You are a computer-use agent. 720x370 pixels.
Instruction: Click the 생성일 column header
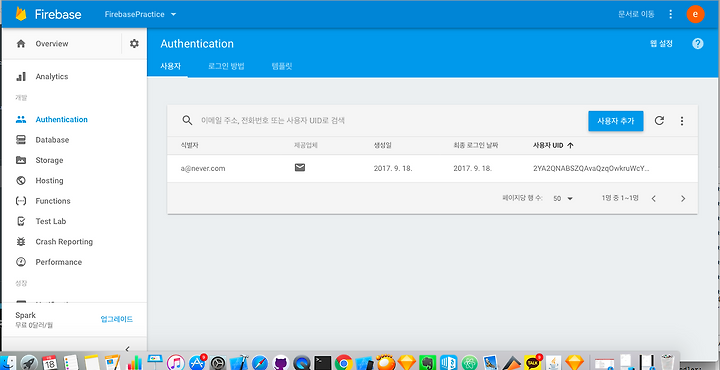point(382,146)
